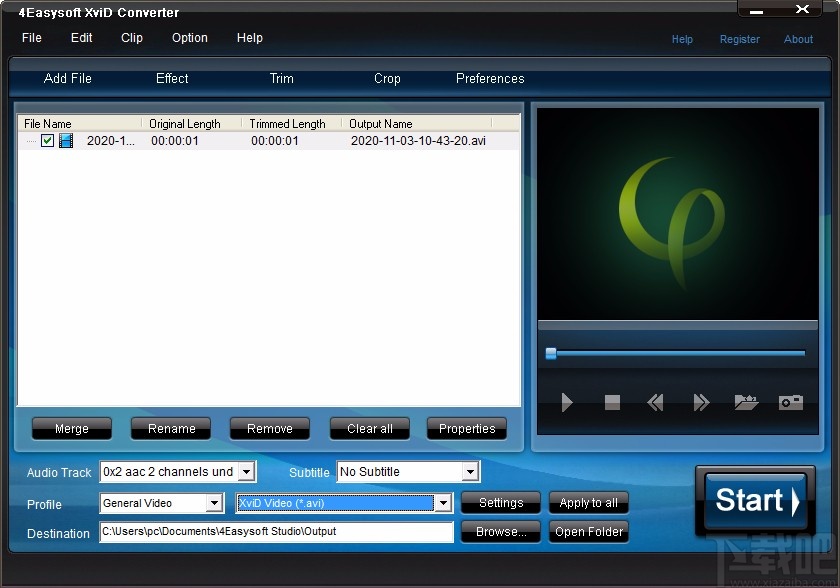Viewport: 840px width, 588px height.
Task: Open the XviD Video output format dropdown
Action: tap(443, 504)
